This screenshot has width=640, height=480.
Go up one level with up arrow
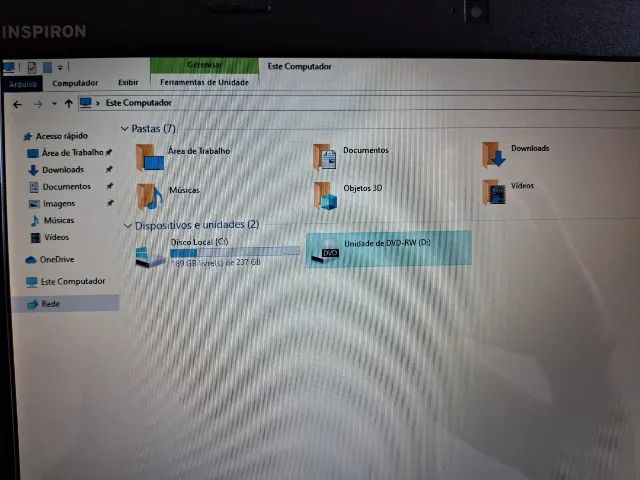pos(69,104)
